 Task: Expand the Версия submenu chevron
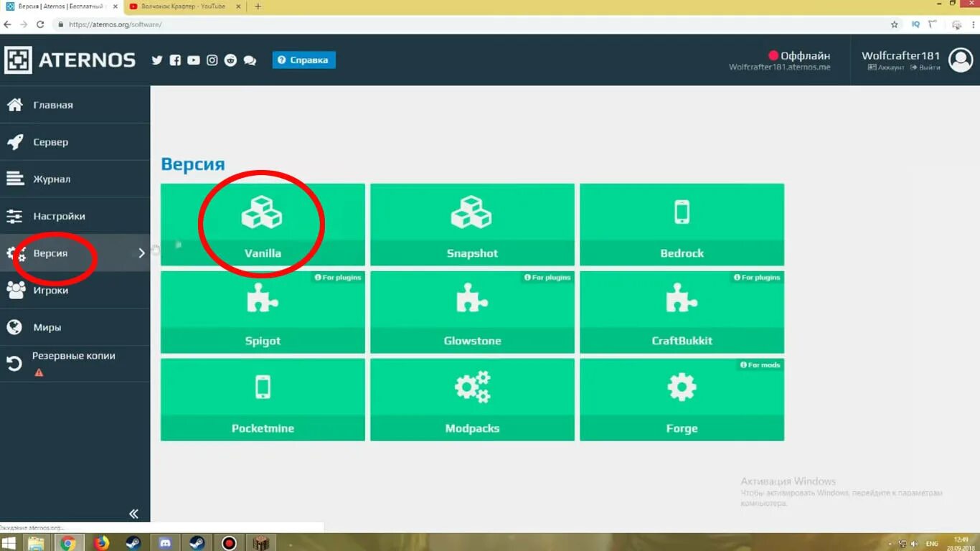point(141,253)
